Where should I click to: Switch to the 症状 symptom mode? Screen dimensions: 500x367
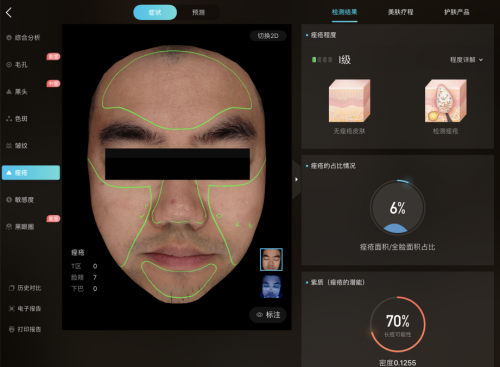coord(155,12)
